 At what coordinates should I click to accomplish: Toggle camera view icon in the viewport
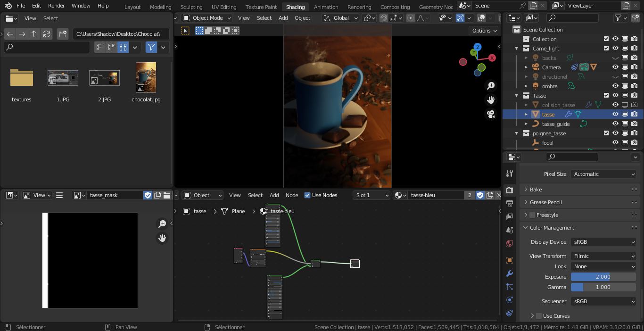(x=491, y=114)
